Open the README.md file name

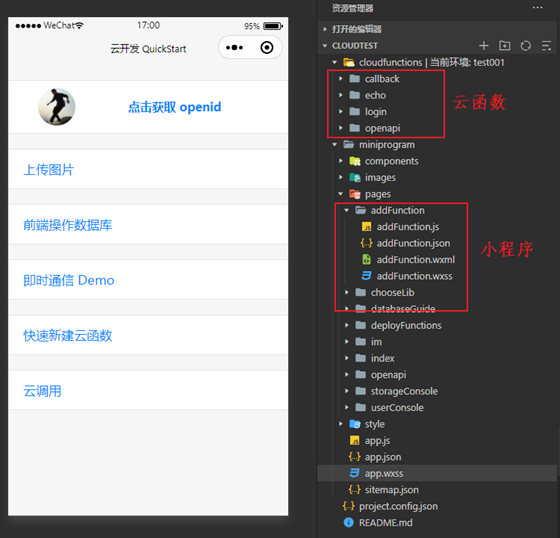pyautogui.click(x=385, y=523)
